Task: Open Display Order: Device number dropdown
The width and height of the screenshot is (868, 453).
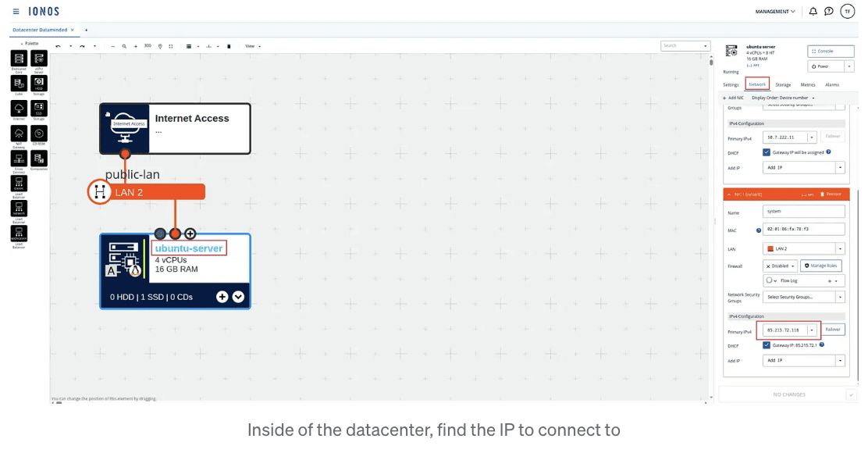Action: 783,98
